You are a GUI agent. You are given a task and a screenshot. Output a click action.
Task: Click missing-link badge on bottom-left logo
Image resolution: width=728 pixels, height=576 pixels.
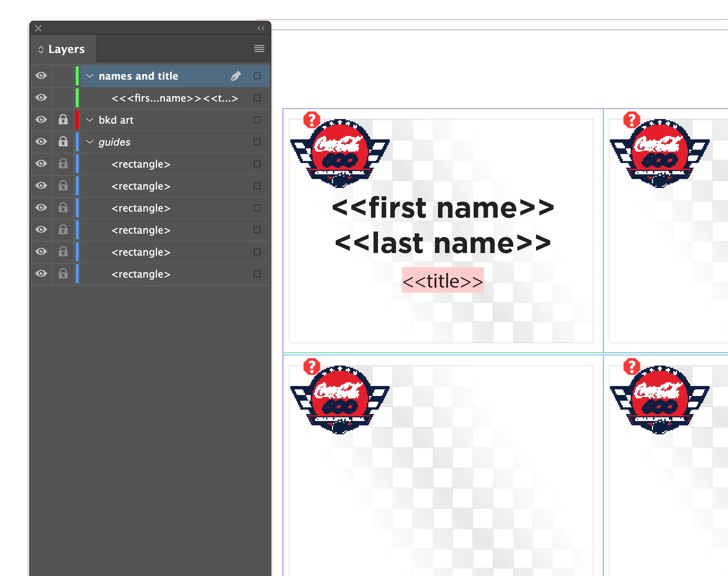[x=312, y=367]
